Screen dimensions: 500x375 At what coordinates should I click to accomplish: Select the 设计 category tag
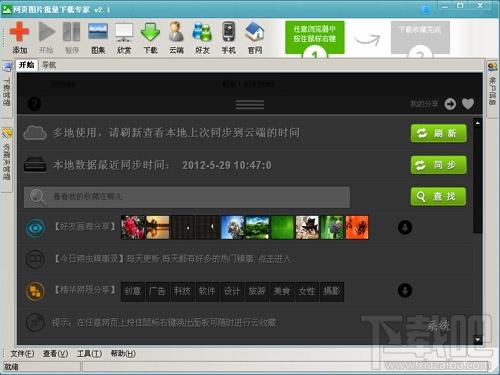[x=232, y=291]
